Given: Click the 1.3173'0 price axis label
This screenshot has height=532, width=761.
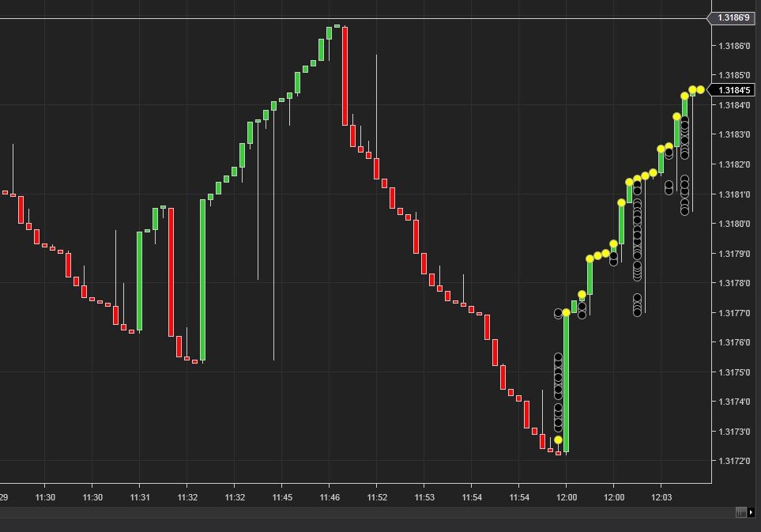Looking at the screenshot, I should (x=734, y=432).
